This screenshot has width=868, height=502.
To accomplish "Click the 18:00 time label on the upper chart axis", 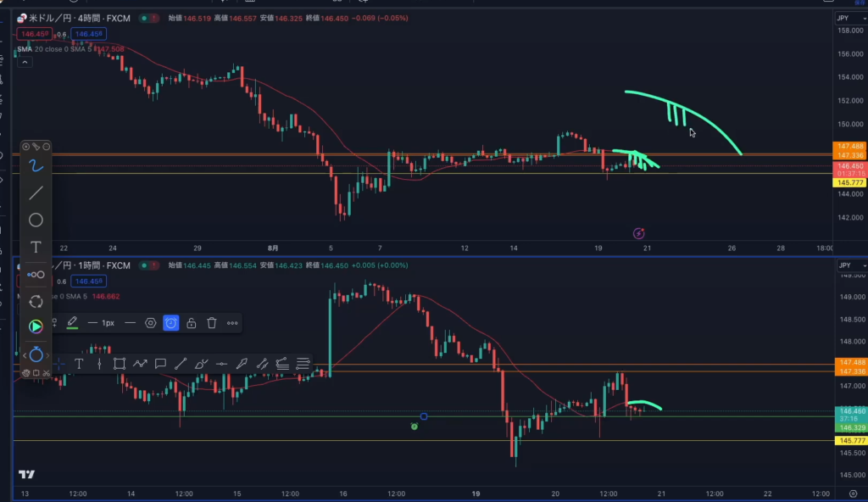I will pos(824,248).
